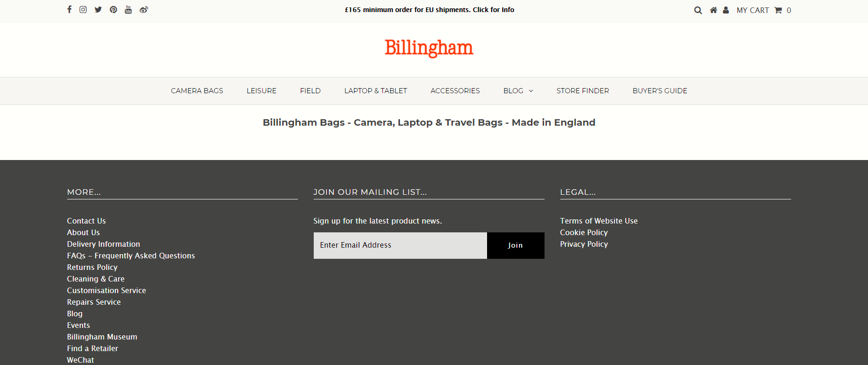868x365 pixels.
Task: Open the Twitter social icon
Action: [98, 9]
